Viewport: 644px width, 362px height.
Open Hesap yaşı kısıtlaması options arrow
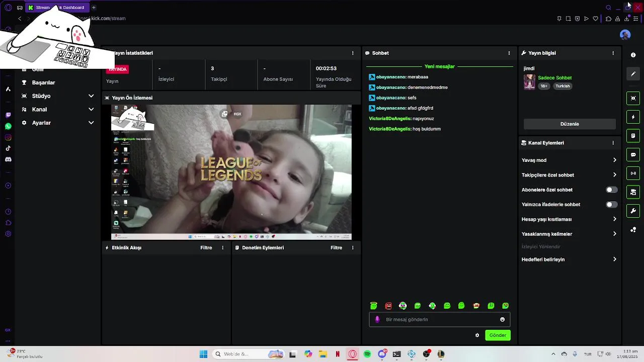click(x=614, y=219)
